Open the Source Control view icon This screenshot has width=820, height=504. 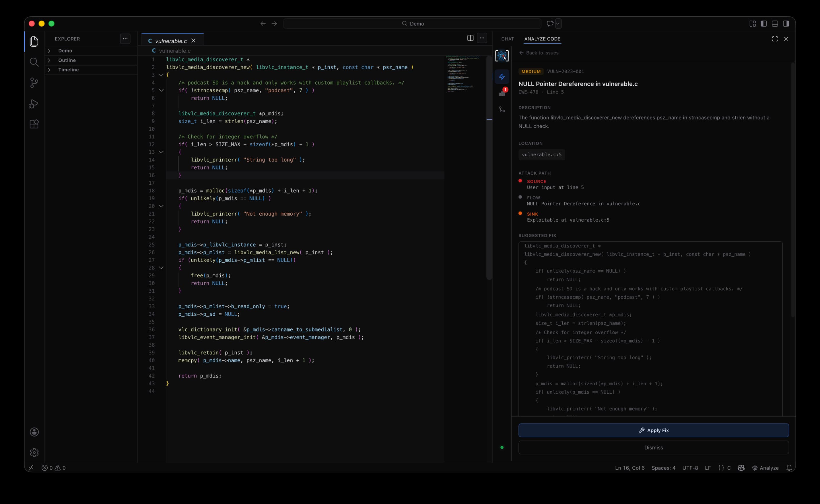pos(34,83)
